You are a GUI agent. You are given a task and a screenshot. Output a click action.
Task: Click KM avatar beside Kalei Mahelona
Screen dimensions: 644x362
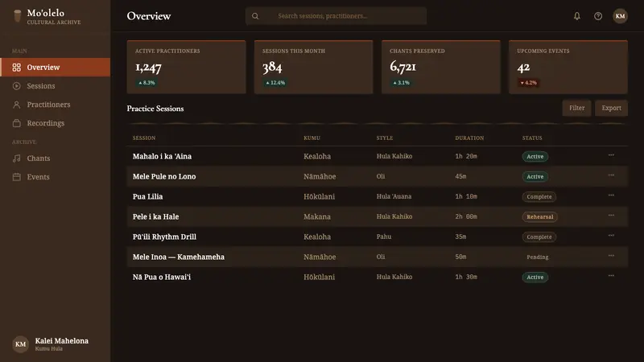(x=21, y=344)
